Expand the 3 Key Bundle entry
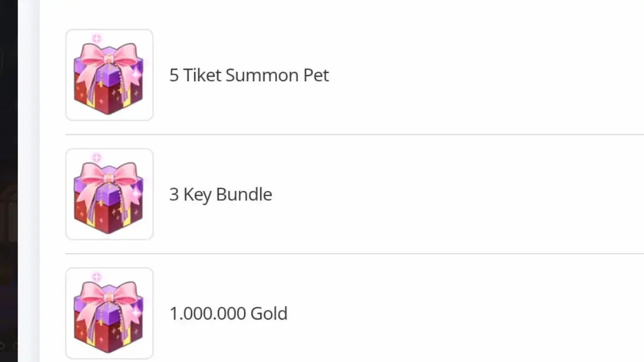 coord(221,194)
